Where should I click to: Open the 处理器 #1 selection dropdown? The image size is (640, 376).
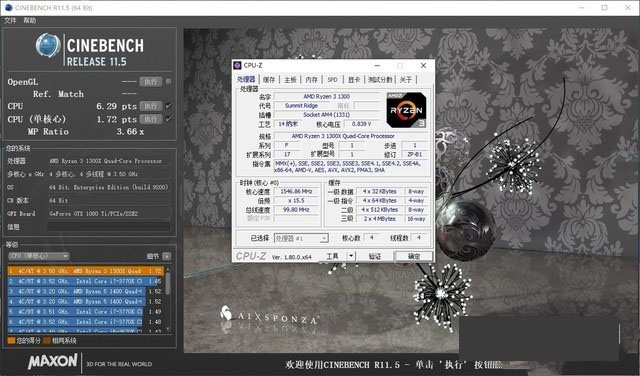[301, 238]
